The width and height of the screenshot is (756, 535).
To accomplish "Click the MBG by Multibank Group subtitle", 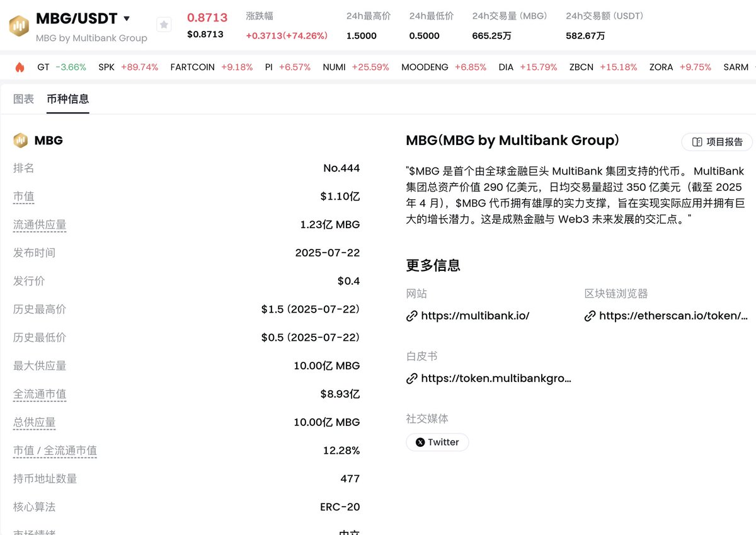I will coord(91,38).
